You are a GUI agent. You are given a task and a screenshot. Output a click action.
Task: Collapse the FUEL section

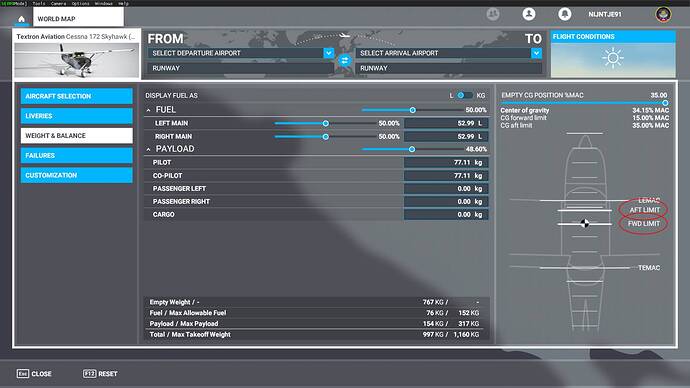[x=148, y=110]
